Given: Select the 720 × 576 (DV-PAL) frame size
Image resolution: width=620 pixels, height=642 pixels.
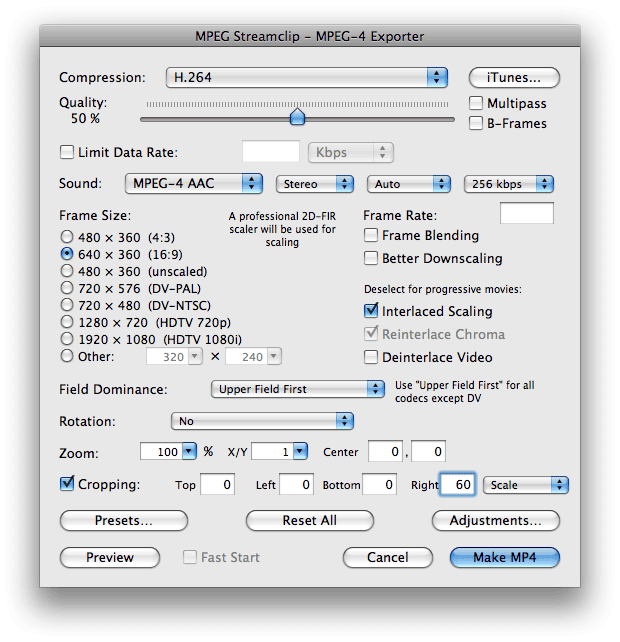Looking at the screenshot, I should [x=67, y=288].
